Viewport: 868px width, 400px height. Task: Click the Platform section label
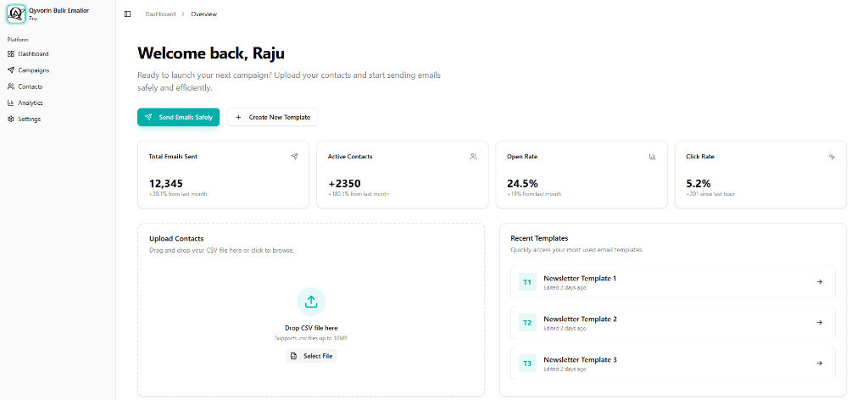point(18,40)
